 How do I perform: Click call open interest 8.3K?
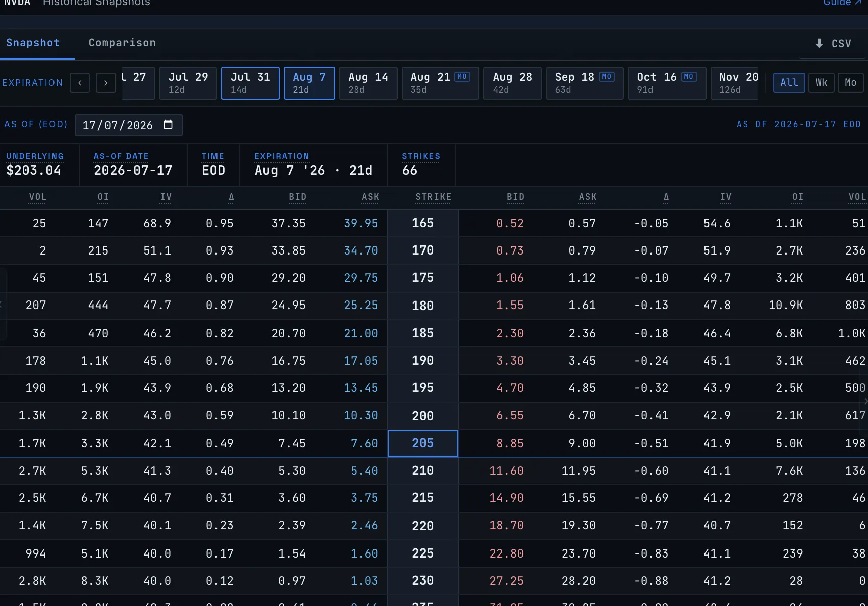(95, 581)
